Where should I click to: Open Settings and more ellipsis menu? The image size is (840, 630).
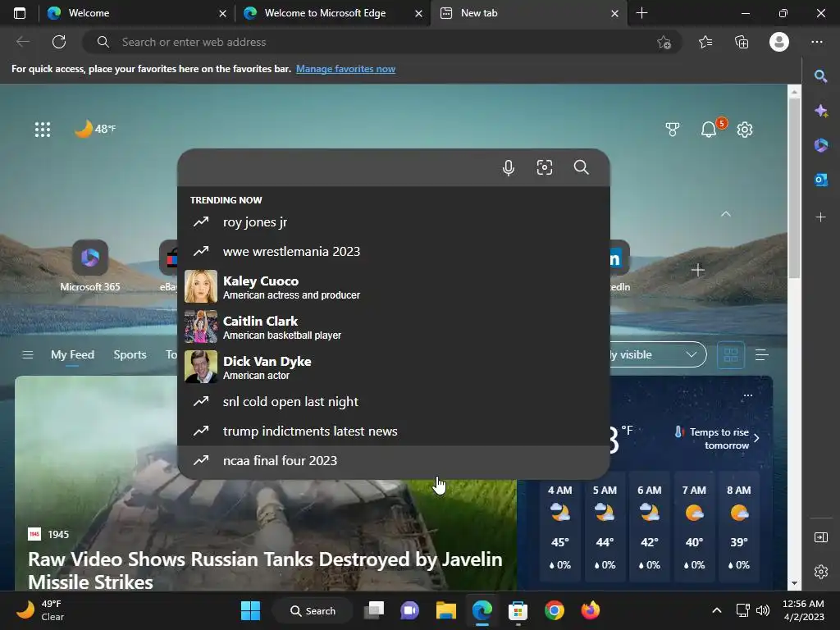coord(817,42)
